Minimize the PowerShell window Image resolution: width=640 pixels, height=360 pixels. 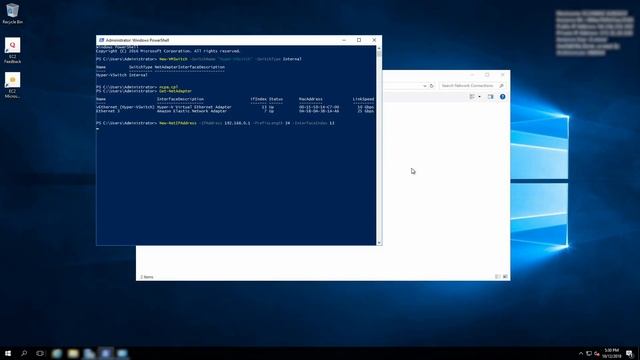click(344, 40)
